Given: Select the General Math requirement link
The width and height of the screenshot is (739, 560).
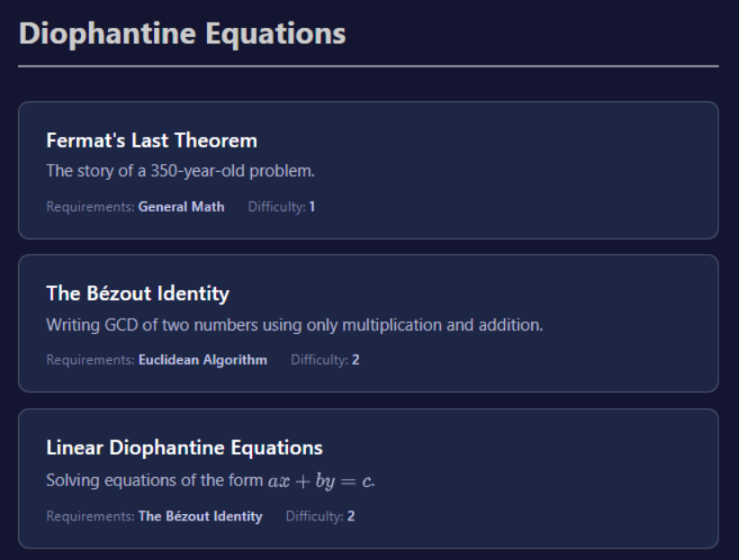Looking at the screenshot, I should [180, 206].
